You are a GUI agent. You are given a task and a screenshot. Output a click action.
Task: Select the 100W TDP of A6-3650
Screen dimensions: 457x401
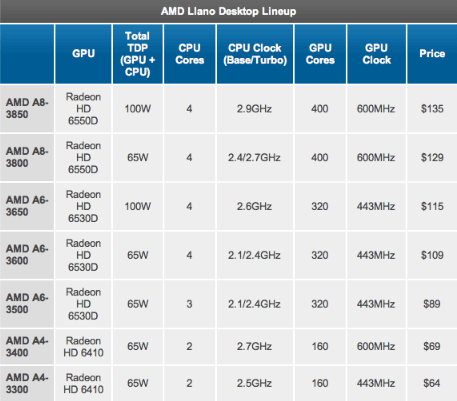[x=137, y=206]
